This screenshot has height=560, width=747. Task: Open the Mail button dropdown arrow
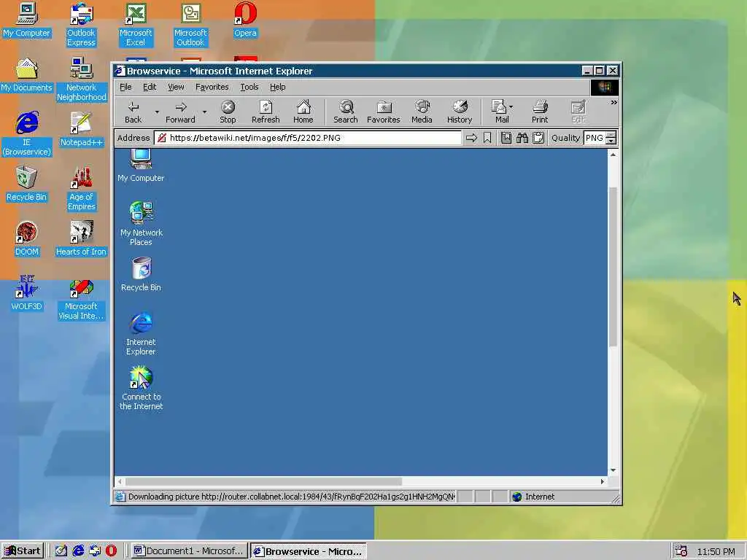(x=511, y=107)
